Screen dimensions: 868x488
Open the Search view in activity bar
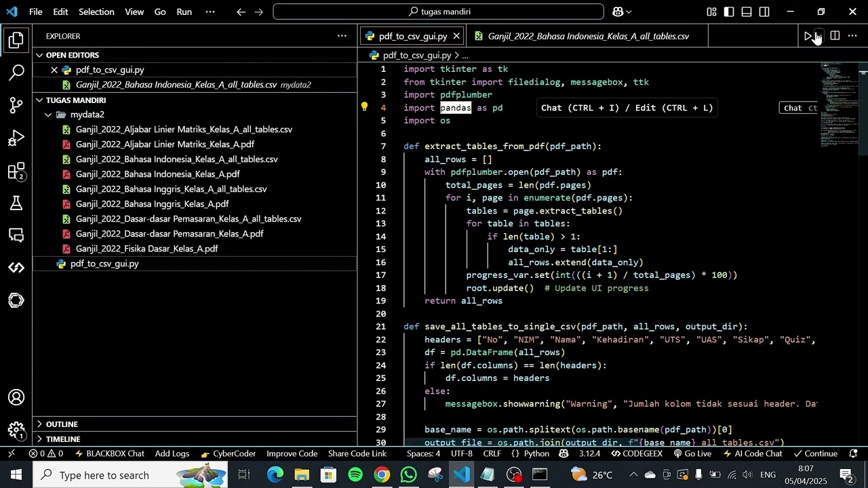[x=16, y=72]
